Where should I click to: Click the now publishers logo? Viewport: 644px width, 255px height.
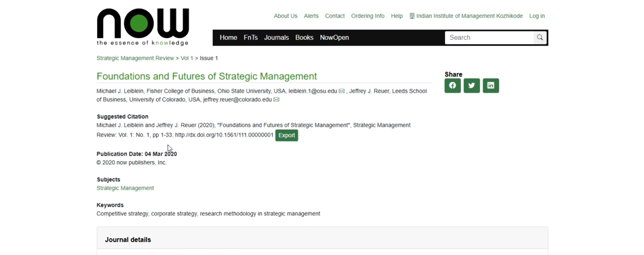click(x=143, y=27)
